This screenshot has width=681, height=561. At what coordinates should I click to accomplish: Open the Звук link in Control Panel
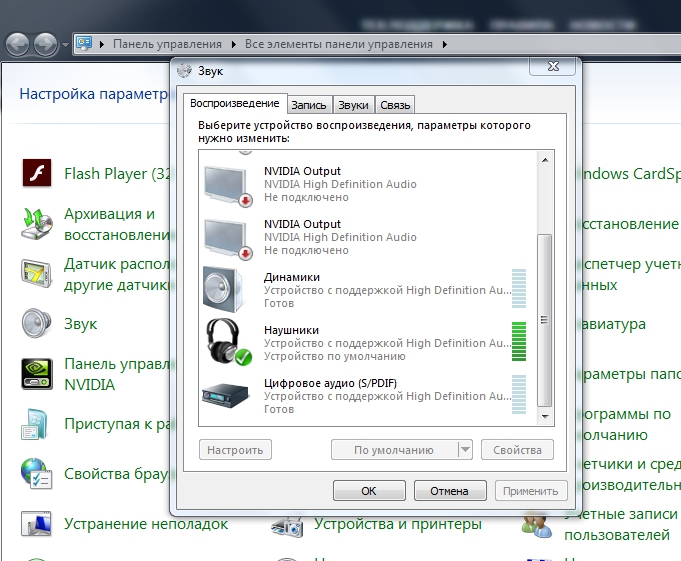pyautogui.click(x=81, y=324)
